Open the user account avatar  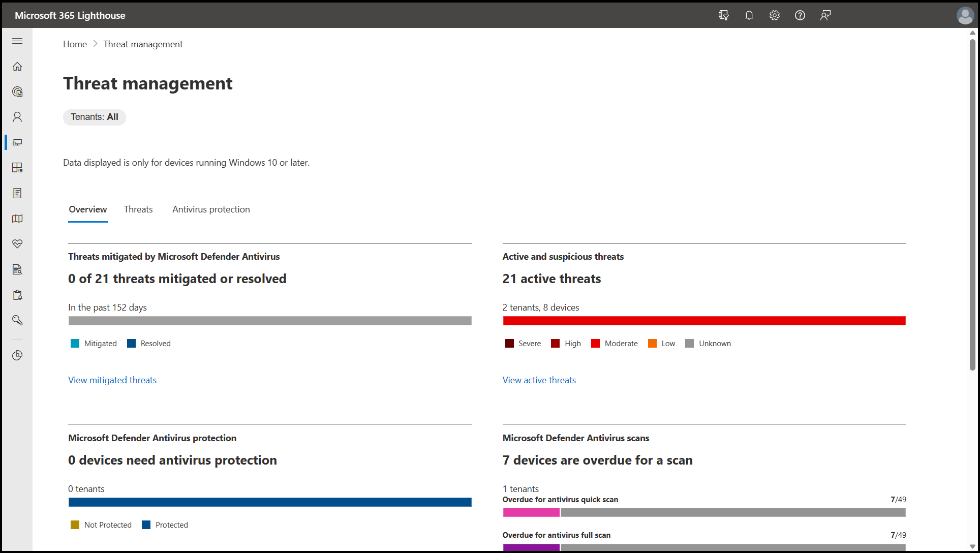click(x=964, y=15)
